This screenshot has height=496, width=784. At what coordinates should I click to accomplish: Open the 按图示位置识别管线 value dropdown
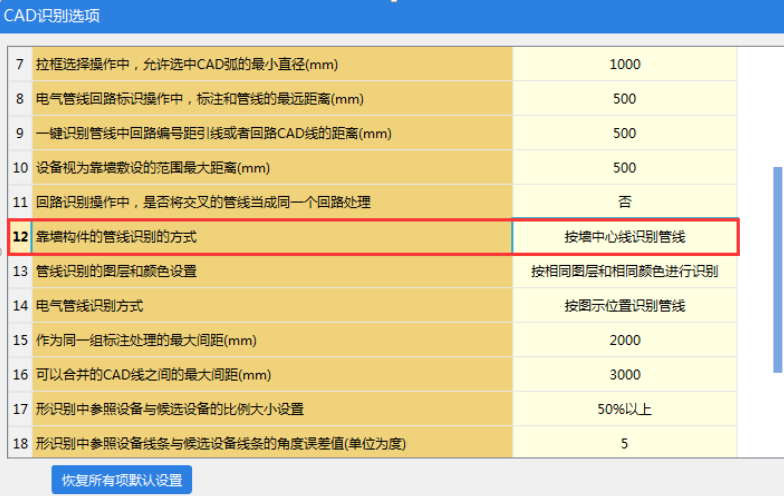click(624, 306)
